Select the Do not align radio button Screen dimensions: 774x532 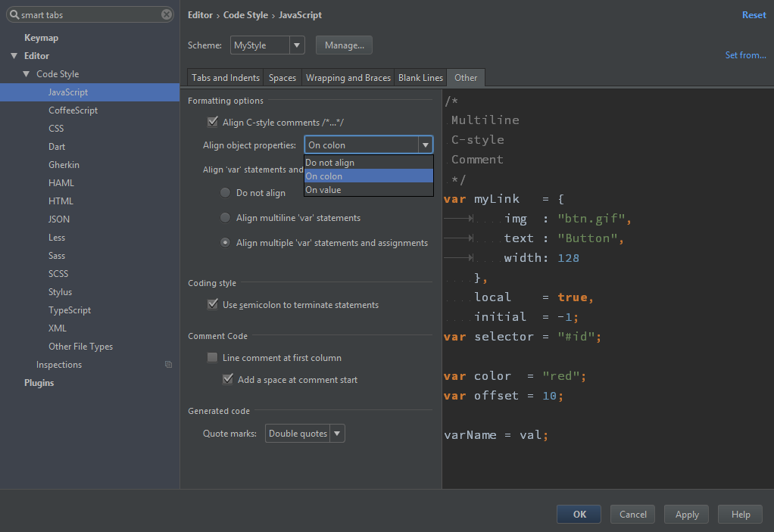coord(225,193)
